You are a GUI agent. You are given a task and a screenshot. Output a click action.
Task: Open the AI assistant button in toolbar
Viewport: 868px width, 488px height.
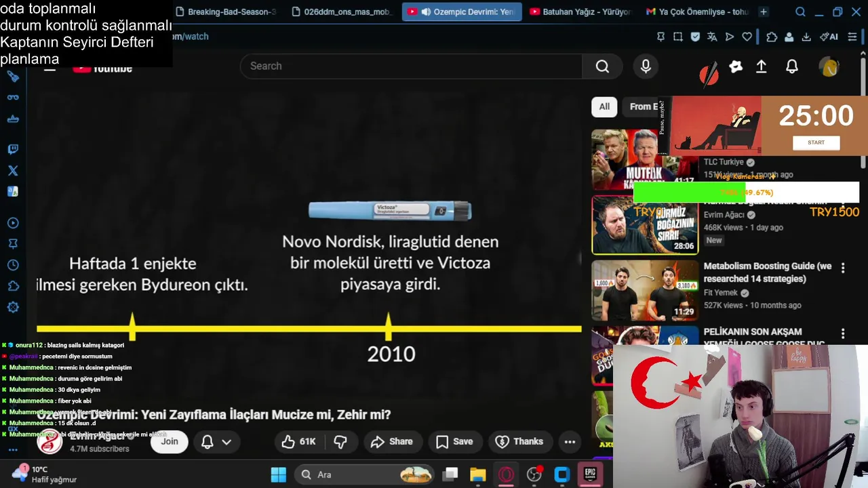click(x=829, y=37)
